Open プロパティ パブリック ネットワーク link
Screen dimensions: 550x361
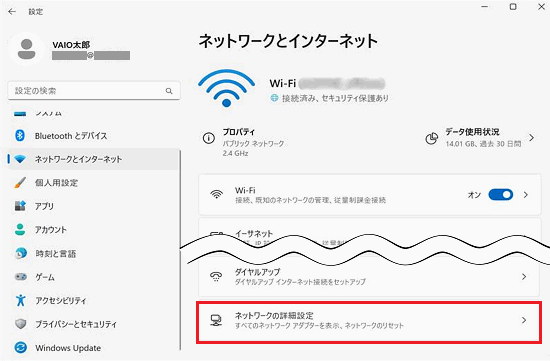pyautogui.click(x=244, y=142)
